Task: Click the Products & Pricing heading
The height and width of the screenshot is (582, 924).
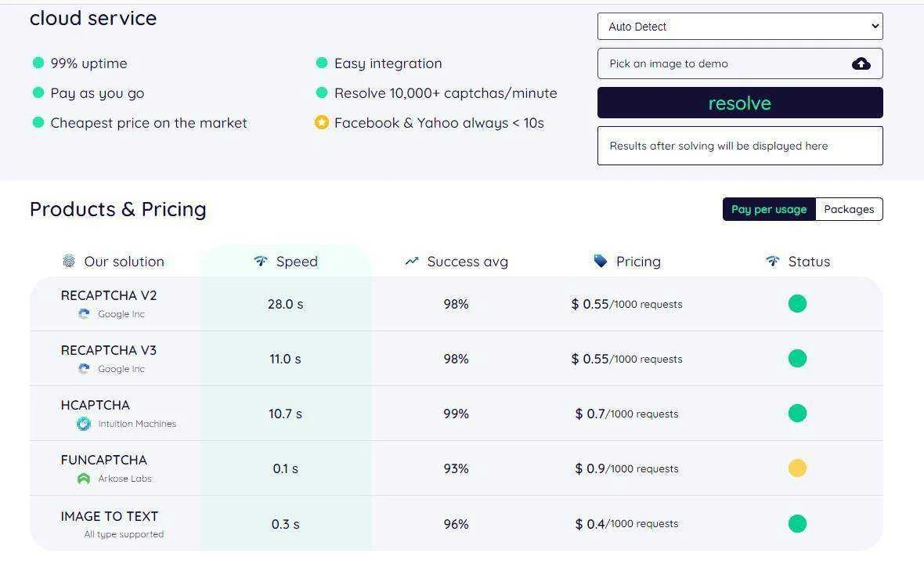Action: [x=118, y=209]
